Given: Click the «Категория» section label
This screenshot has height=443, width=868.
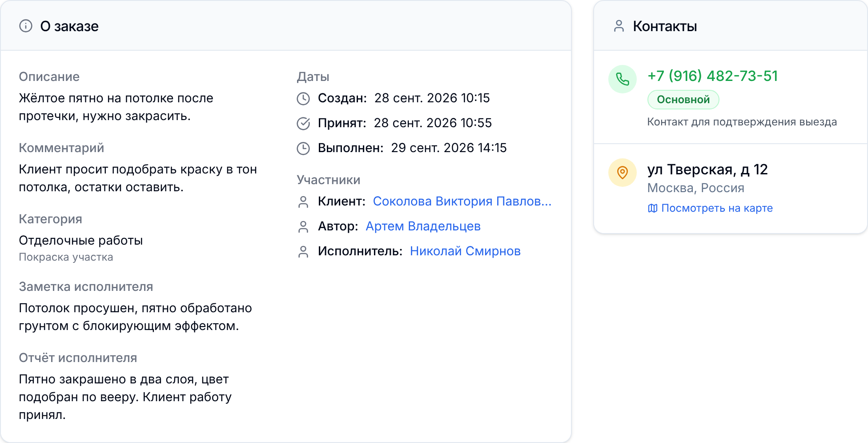Looking at the screenshot, I should (x=50, y=219).
